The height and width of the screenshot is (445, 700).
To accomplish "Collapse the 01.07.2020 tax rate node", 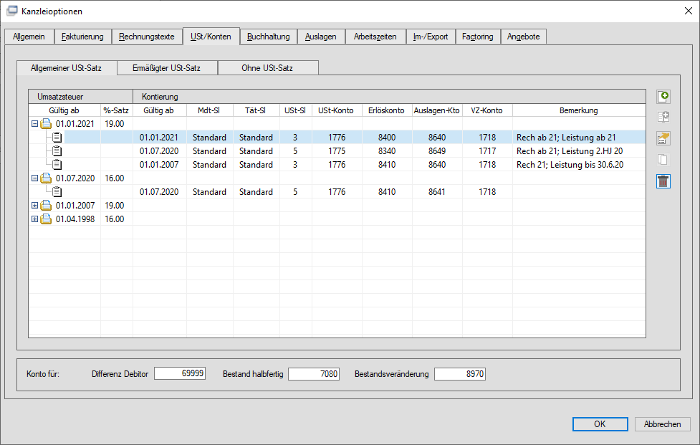I will tap(34, 178).
